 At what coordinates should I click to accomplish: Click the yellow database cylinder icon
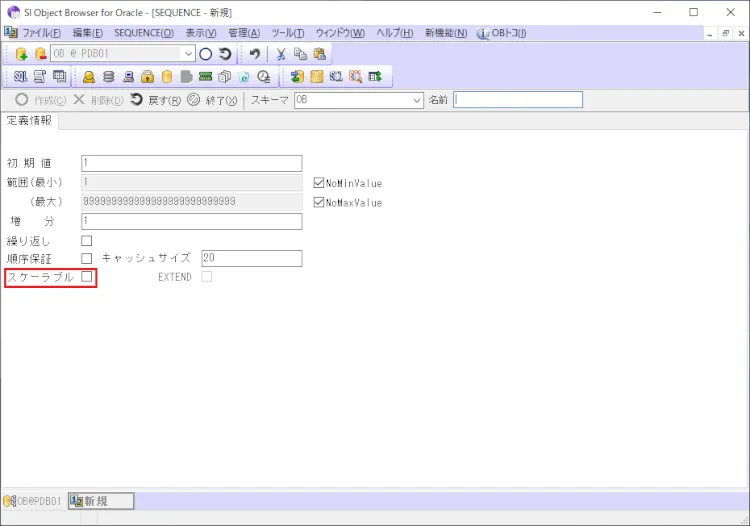point(166,77)
